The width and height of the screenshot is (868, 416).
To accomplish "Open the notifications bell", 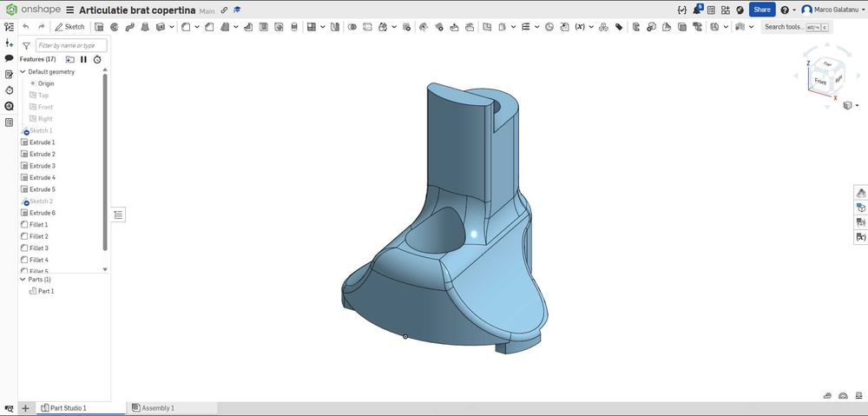I will click(697, 10).
